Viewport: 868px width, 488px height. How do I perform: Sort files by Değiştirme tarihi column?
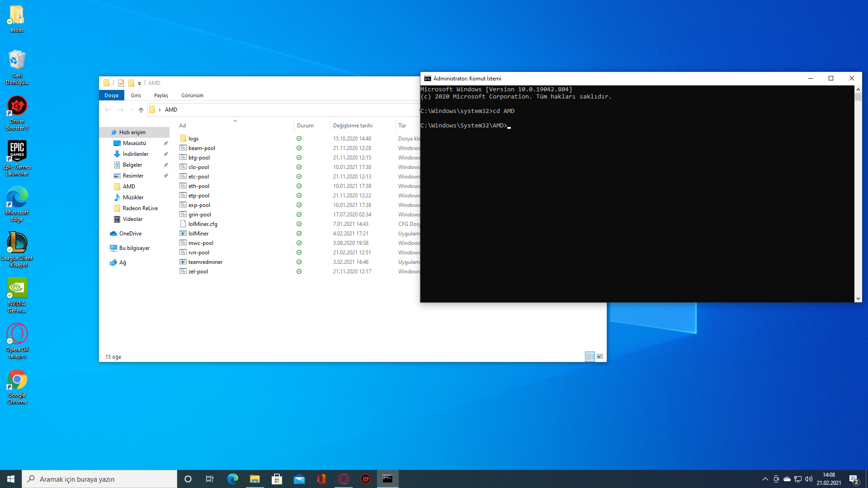(x=353, y=126)
